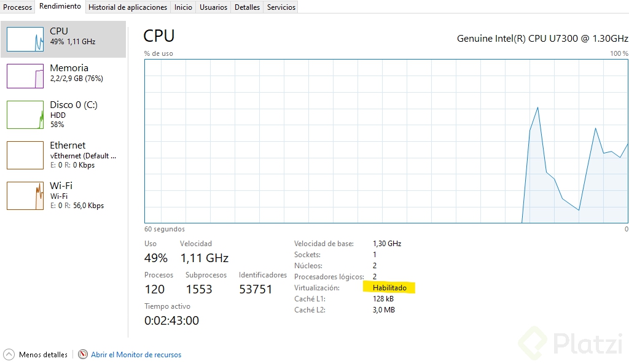Select the CPU mini-graph thumbnail
The image size is (629, 364).
coord(25,39)
